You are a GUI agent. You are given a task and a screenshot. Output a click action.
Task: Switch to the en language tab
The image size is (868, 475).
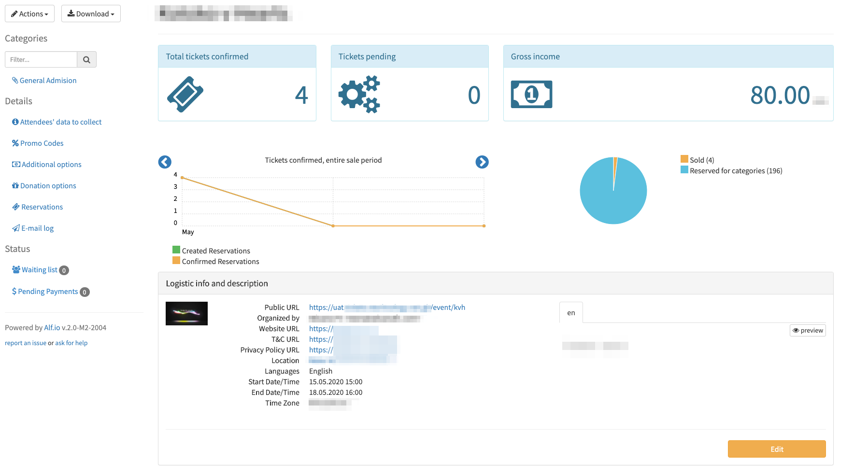pyautogui.click(x=571, y=313)
